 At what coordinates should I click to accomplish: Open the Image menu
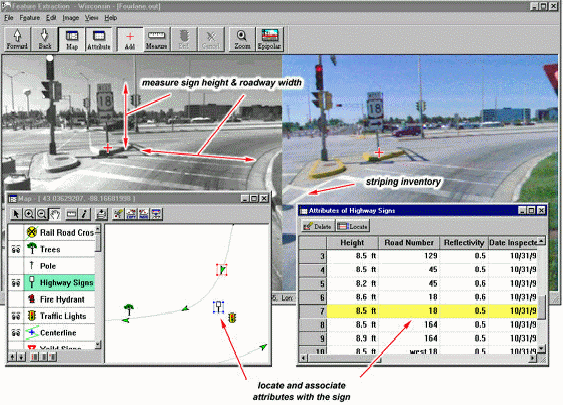(x=71, y=18)
